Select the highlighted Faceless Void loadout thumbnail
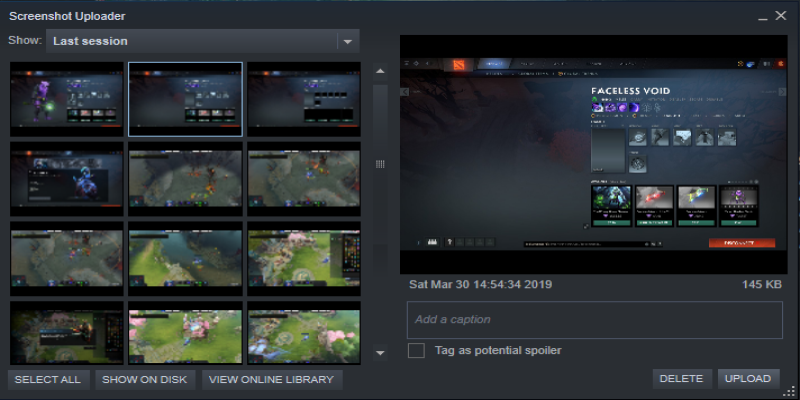Viewport: 800px width, 400px height. coord(185,99)
